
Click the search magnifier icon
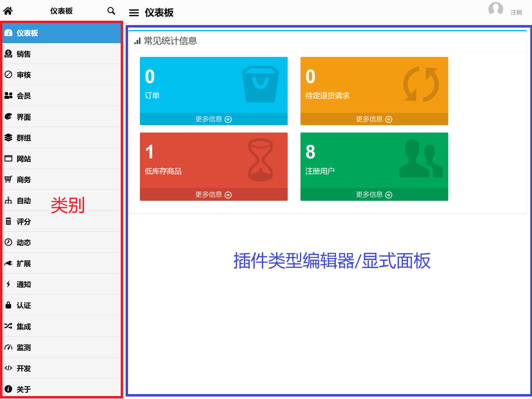[111, 11]
